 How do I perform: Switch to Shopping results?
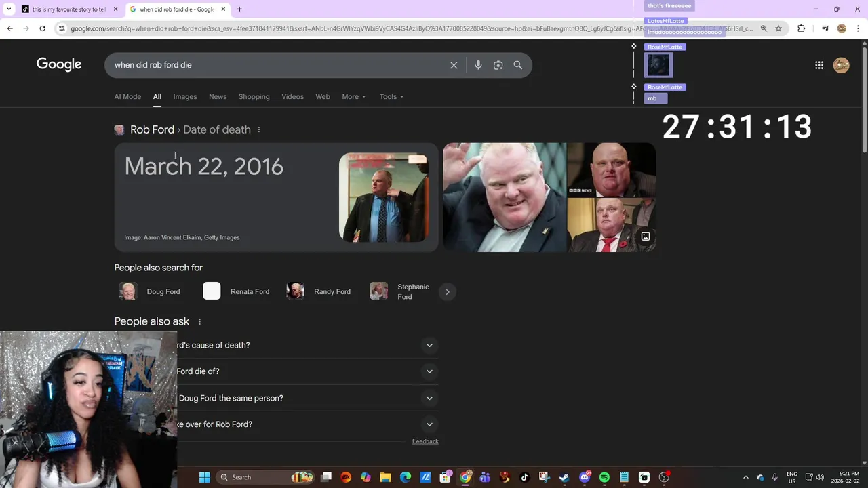(x=254, y=96)
